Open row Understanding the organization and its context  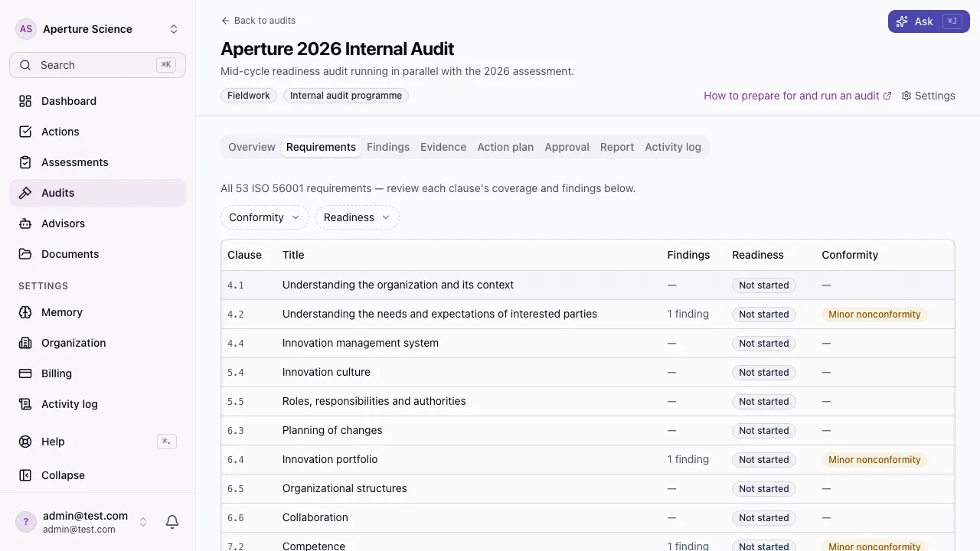[x=588, y=285]
